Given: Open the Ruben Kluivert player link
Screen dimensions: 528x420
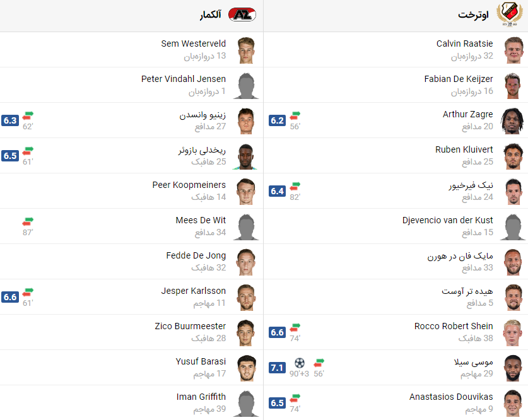Looking at the screenshot, I should [464, 149].
